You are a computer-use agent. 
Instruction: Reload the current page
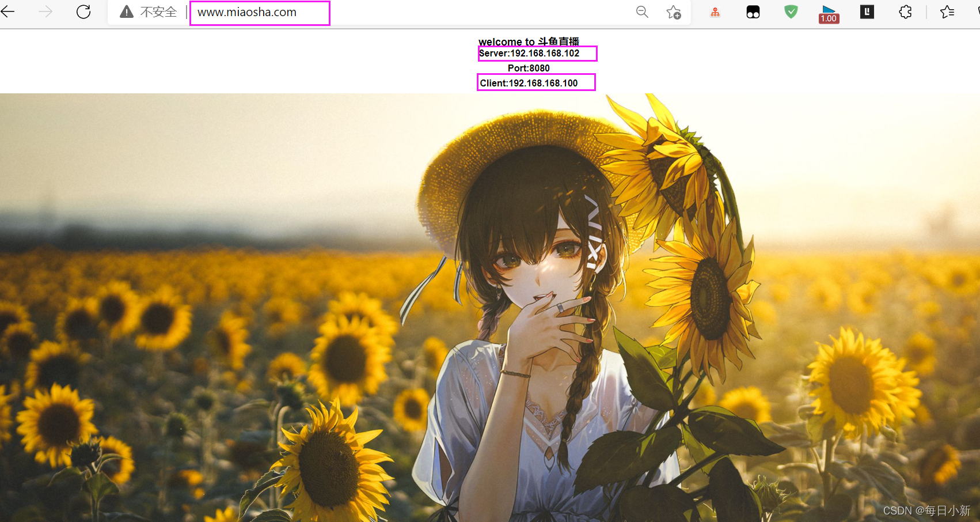pyautogui.click(x=83, y=12)
